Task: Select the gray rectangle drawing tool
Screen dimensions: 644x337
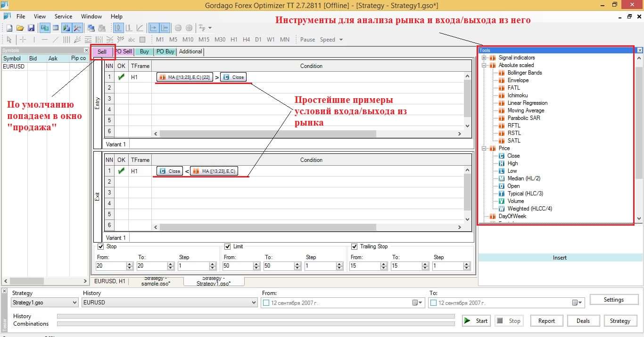Action: (142, 40)
